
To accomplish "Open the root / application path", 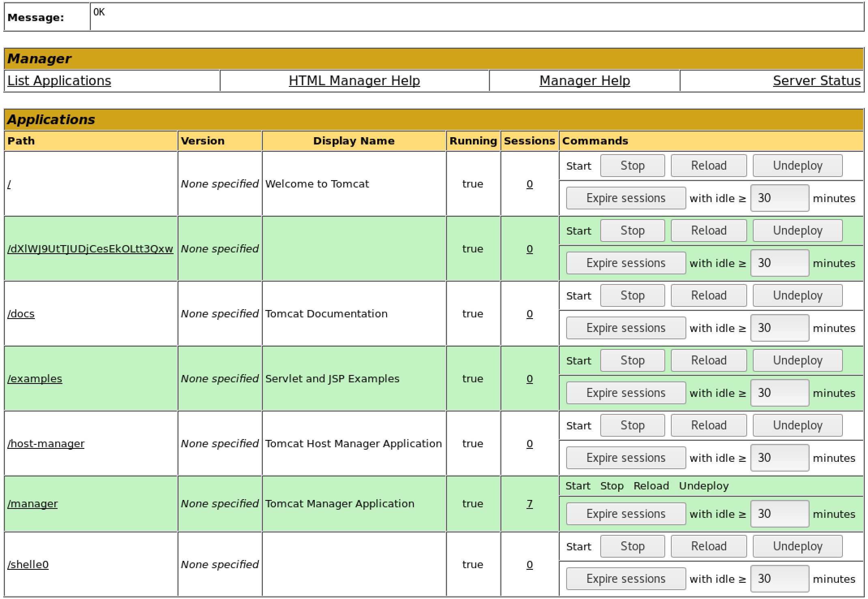I will [9, 184].
